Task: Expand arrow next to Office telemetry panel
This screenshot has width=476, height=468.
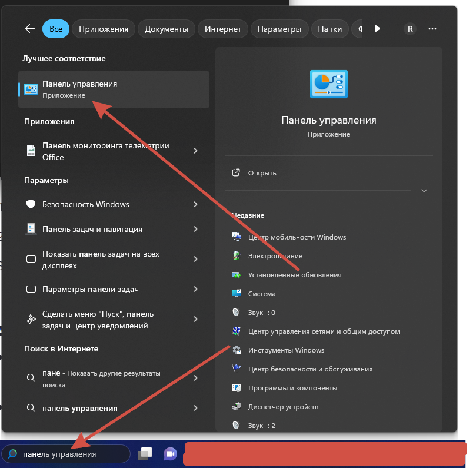Action: click(x=196, y=151)
